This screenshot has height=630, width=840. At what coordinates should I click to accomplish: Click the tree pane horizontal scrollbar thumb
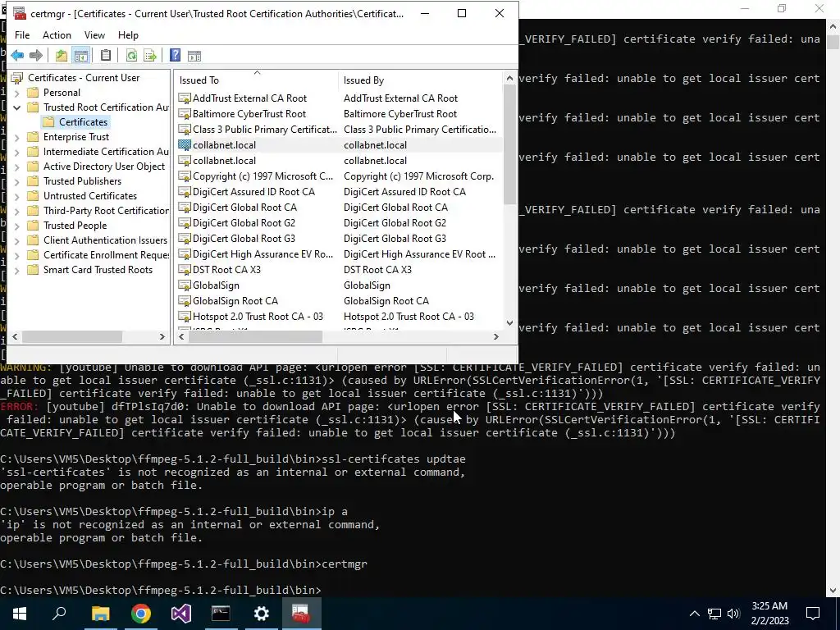click(72, 336)
